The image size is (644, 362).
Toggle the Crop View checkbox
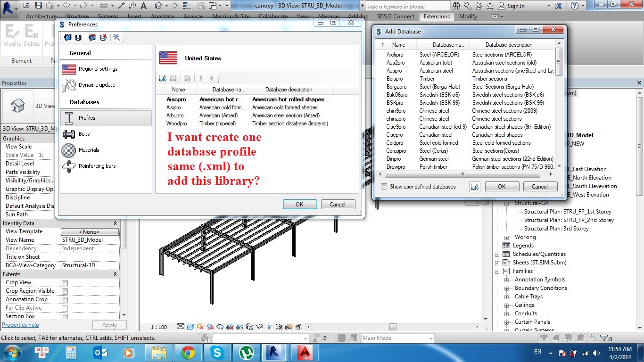tap(65, 283)
